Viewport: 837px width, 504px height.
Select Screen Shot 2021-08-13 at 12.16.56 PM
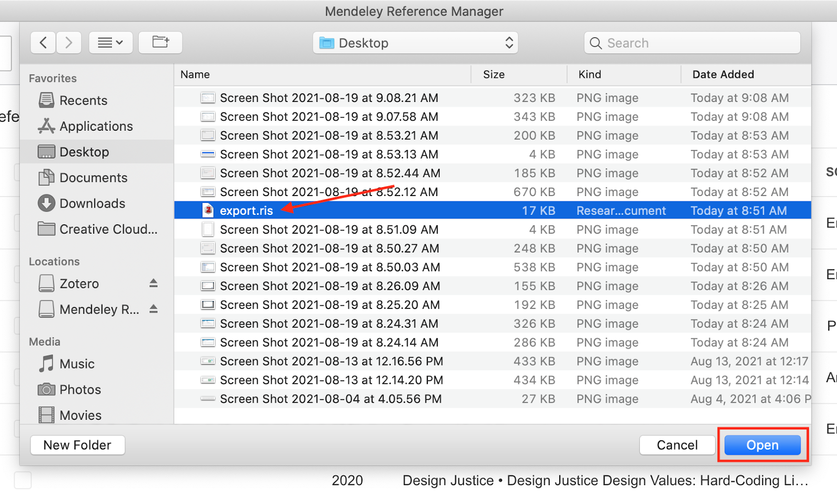493,361
